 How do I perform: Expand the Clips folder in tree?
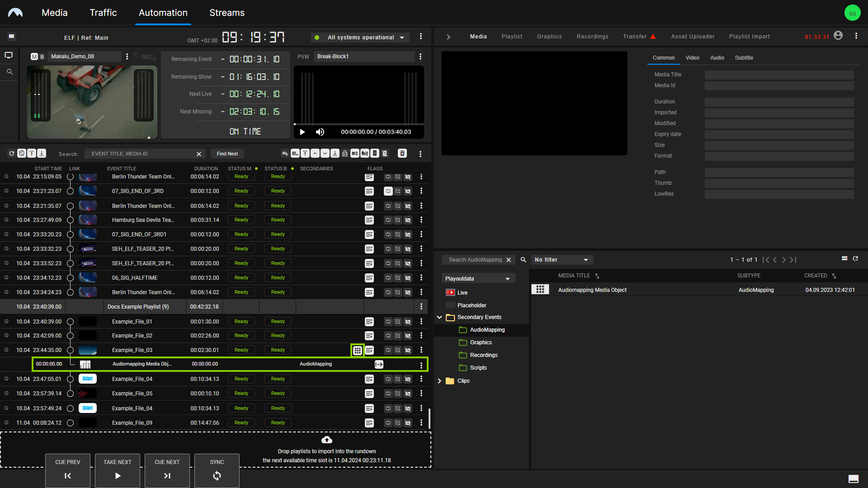[x=439, y=381]
